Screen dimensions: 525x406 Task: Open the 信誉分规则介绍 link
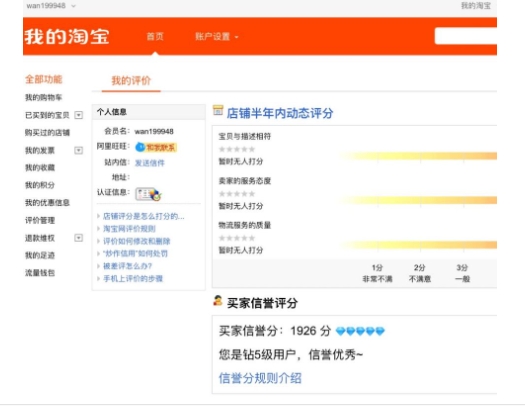[x=260, y=378]
